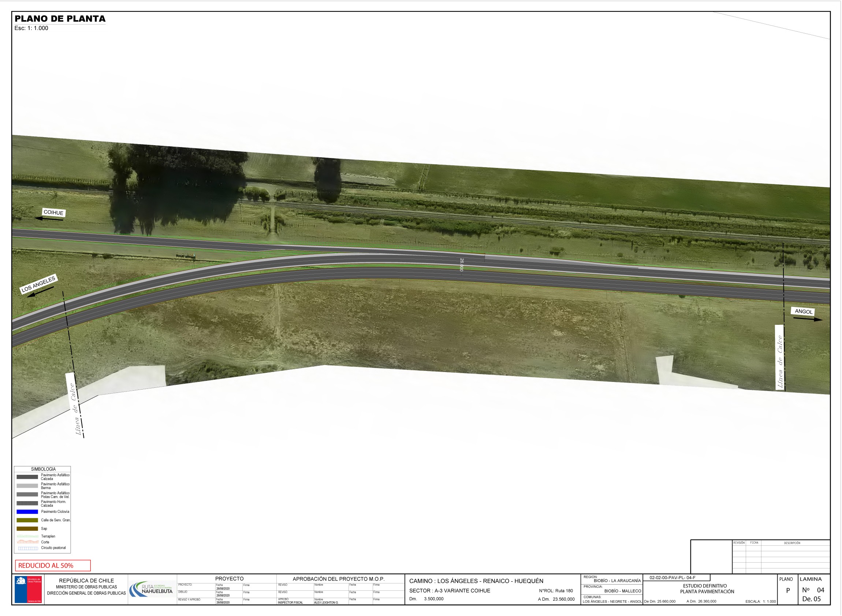Screen dimensions: 842x616
Task: Click the 'PLANO' cell heading
Action: 786,579
